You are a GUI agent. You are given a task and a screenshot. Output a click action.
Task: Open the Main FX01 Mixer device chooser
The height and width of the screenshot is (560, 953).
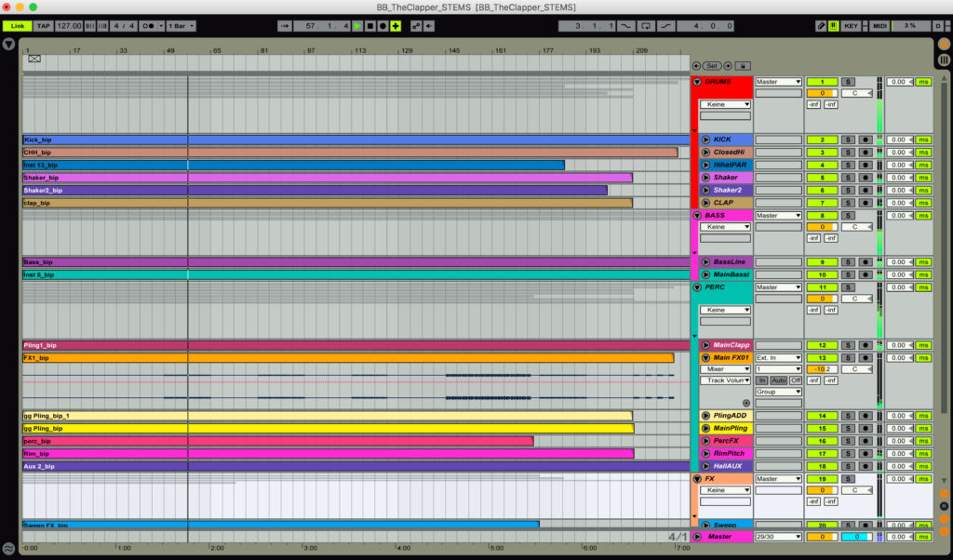(x=725, y=369)
